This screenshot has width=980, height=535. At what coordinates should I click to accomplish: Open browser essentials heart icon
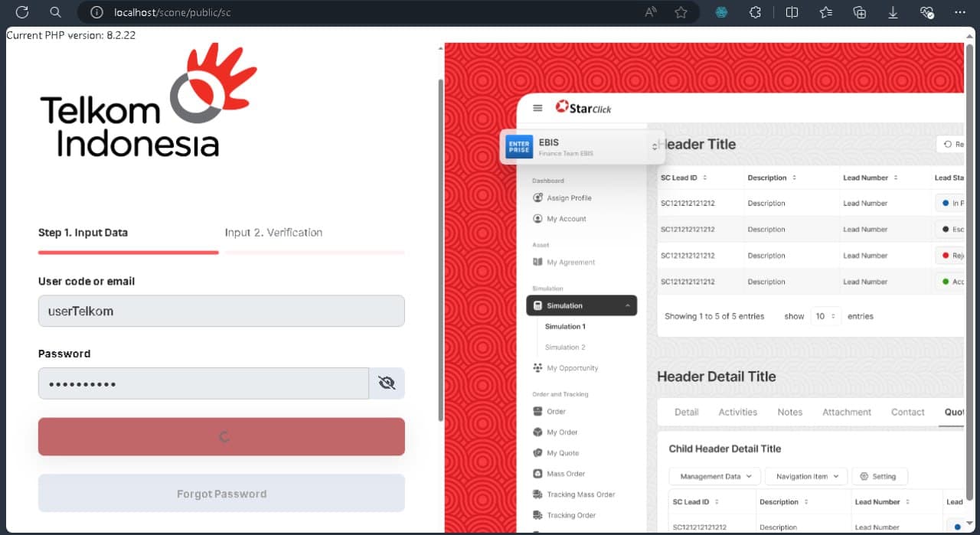(926, 12)
